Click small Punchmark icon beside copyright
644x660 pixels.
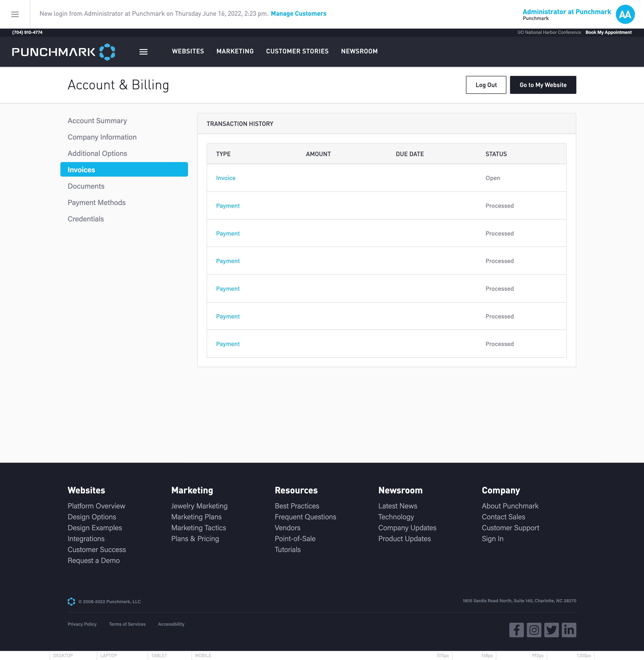(71, 601)
